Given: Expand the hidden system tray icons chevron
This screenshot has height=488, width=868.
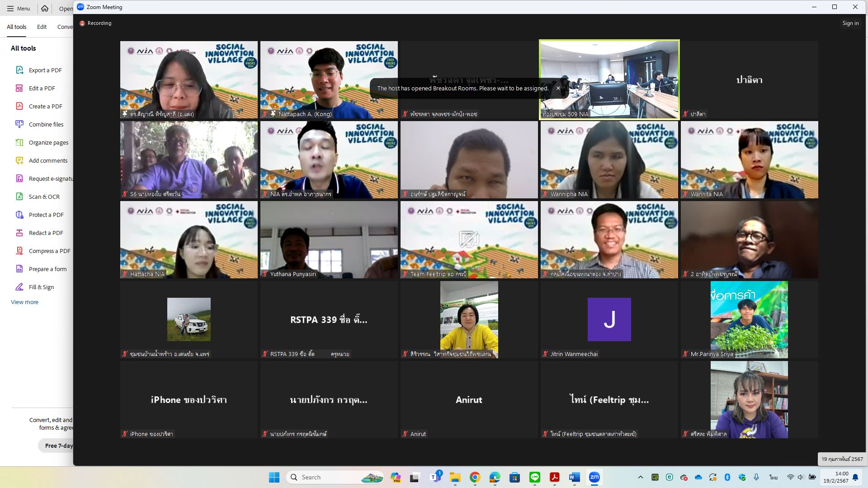Looking at the screenshot, I should point(640,477).
